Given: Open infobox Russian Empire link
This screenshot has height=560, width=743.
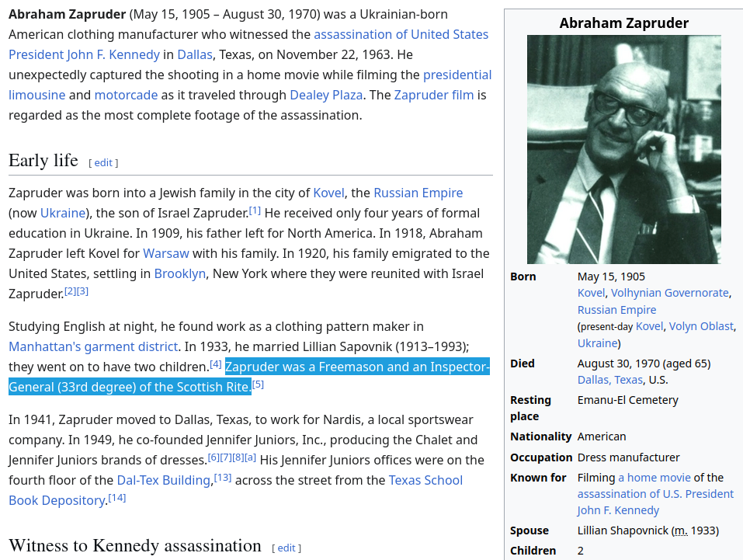Looking at the screenshot, I should (616, 310).
